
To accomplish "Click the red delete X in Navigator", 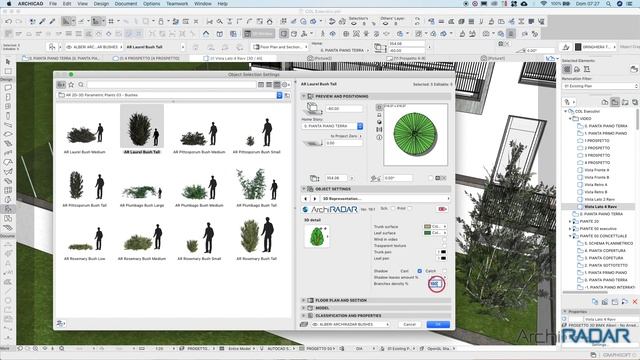I will point(635,302).
